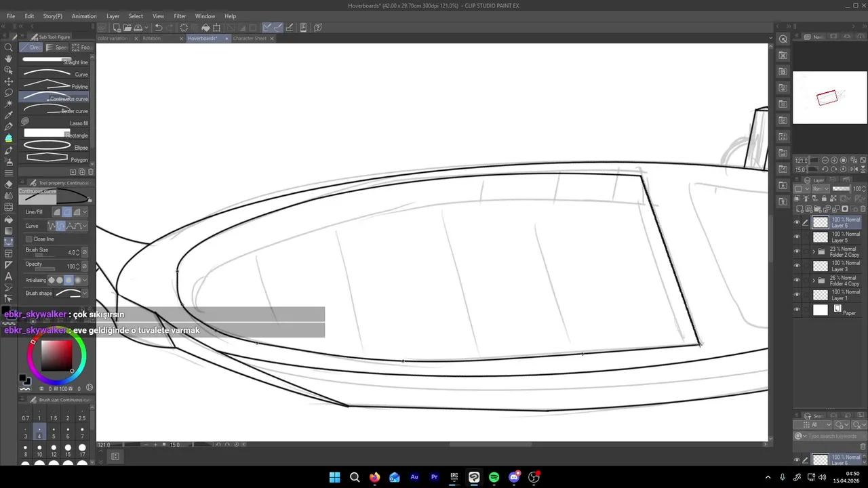Expand the Folder 2 Copy layer folder

coord(814,251)
